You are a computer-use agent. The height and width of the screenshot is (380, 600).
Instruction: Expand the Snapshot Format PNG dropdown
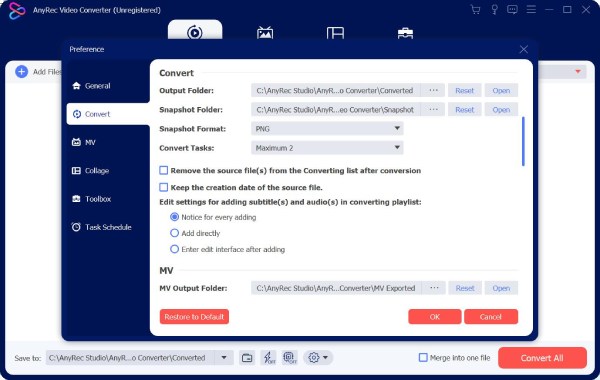pos(327,129)
